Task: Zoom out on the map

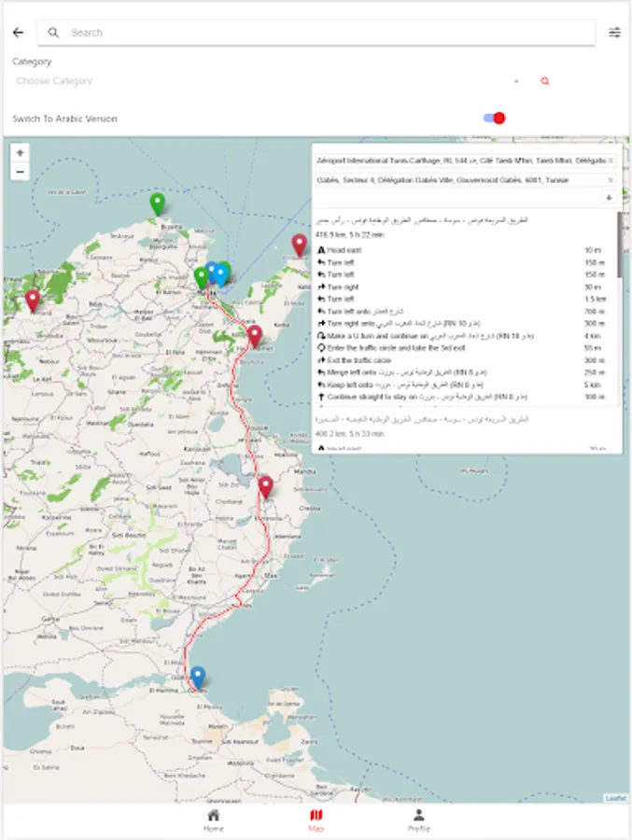Action: coord(20,172)
